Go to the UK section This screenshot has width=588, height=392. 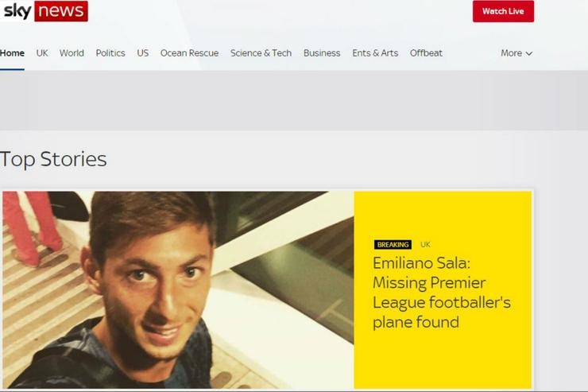[42, 53]
